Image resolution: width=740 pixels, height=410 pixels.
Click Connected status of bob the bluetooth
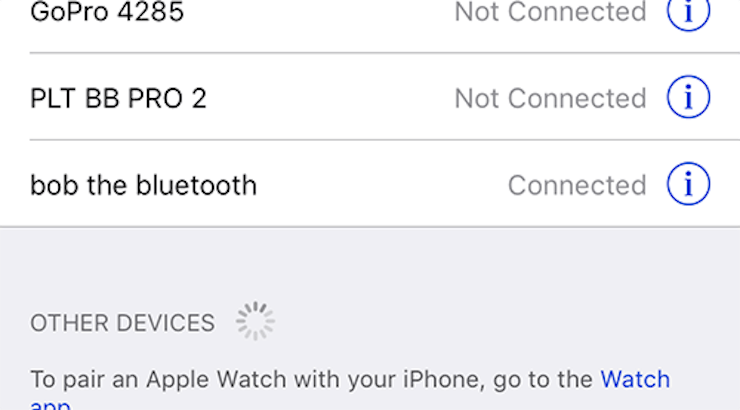[577, 185]
